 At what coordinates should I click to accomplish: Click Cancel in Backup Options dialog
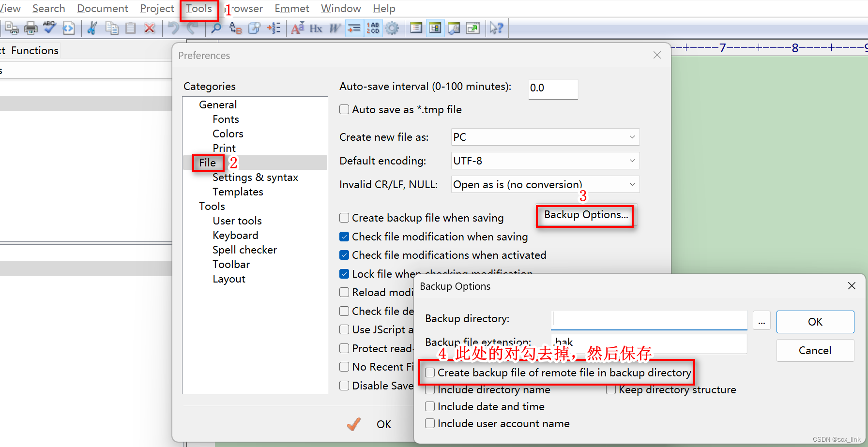(x=815, y=350)
